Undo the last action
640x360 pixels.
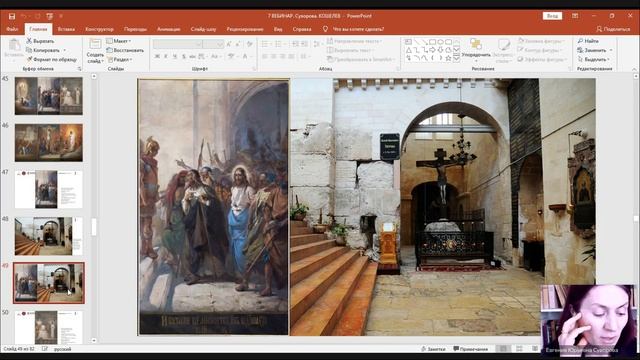pyautogui.click(x=24, y=16)
